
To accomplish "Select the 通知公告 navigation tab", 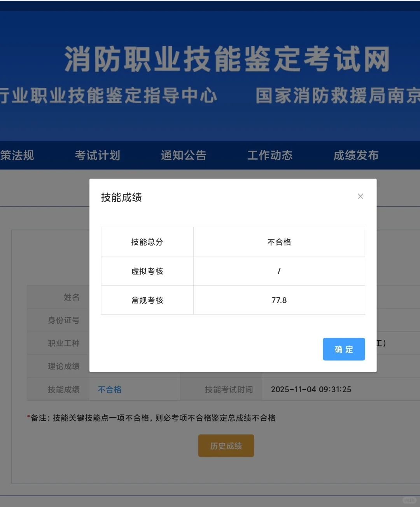I will 183,155.
